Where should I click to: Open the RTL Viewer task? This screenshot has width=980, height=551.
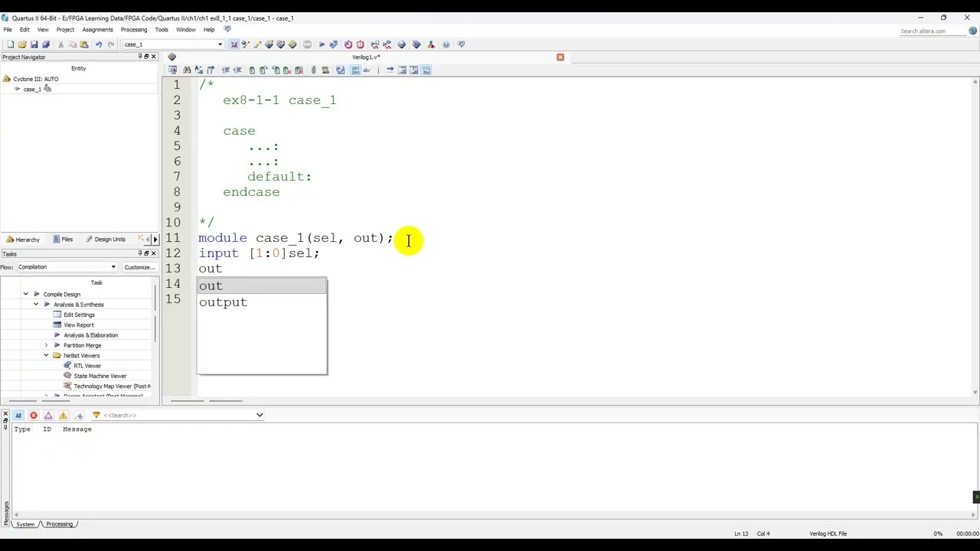click(x=87, y=366)
